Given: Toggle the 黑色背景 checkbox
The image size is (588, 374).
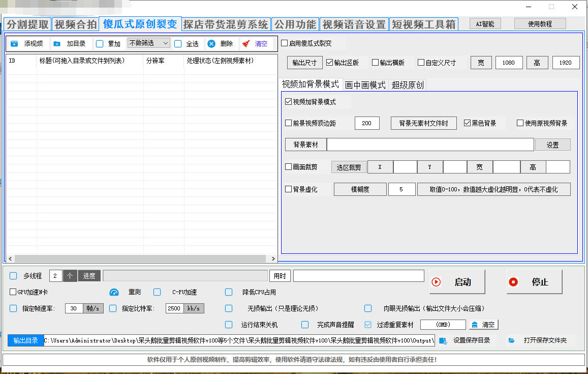Looking at the screenshot, I should coord(468,123).
